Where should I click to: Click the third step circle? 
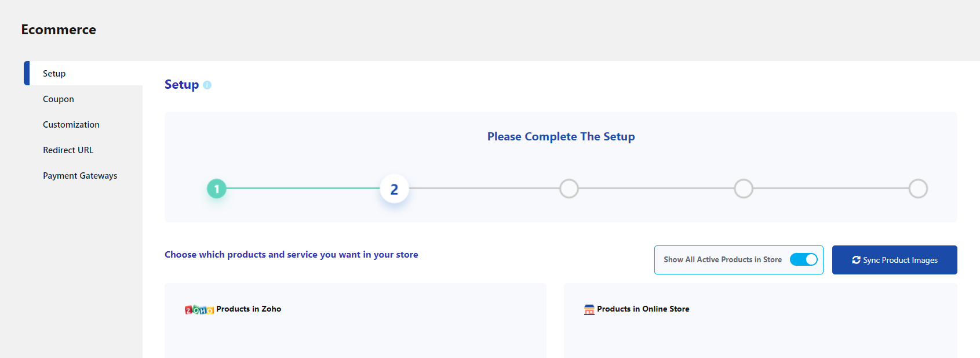[569, 189]
